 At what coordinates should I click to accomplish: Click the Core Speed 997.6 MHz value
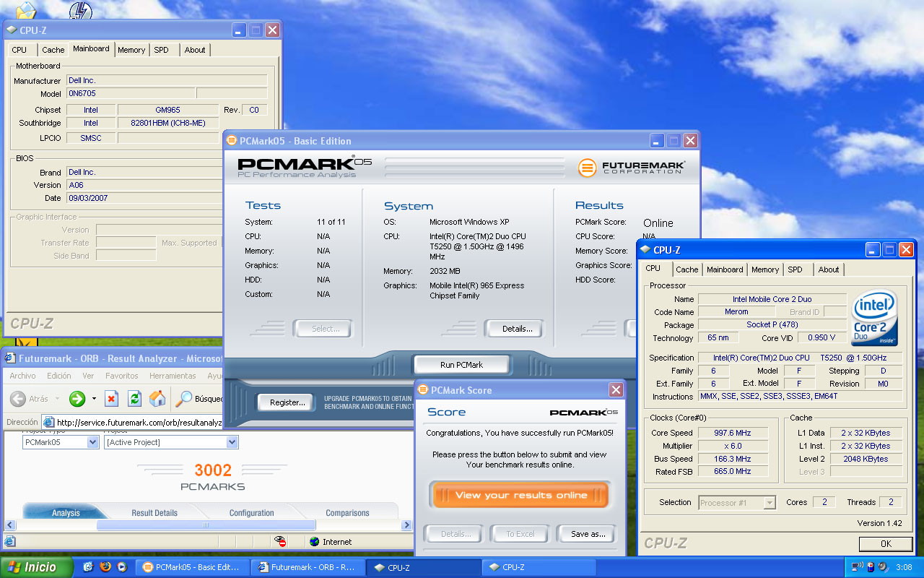[x=732, y=433]
